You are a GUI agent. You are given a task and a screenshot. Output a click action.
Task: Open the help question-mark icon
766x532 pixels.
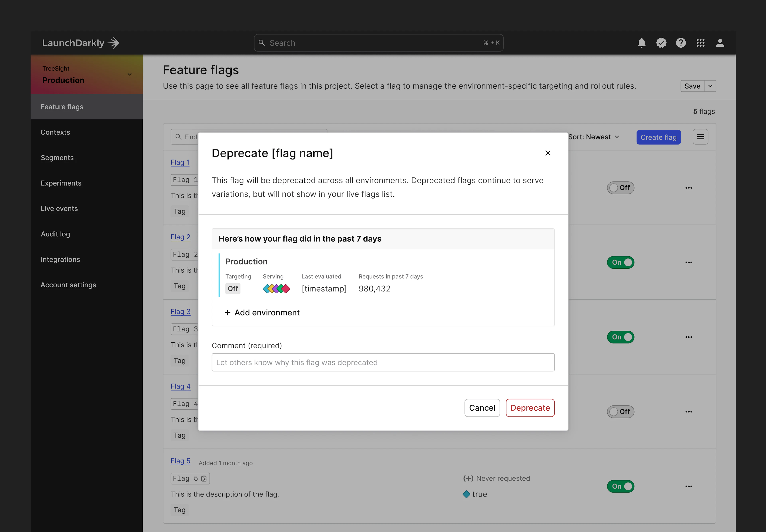click(x=681, y=43)
